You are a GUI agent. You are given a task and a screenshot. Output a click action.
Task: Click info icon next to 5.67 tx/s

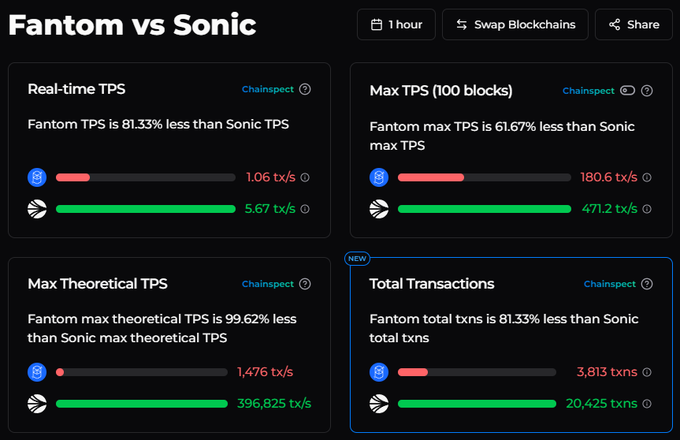[305, 209]
